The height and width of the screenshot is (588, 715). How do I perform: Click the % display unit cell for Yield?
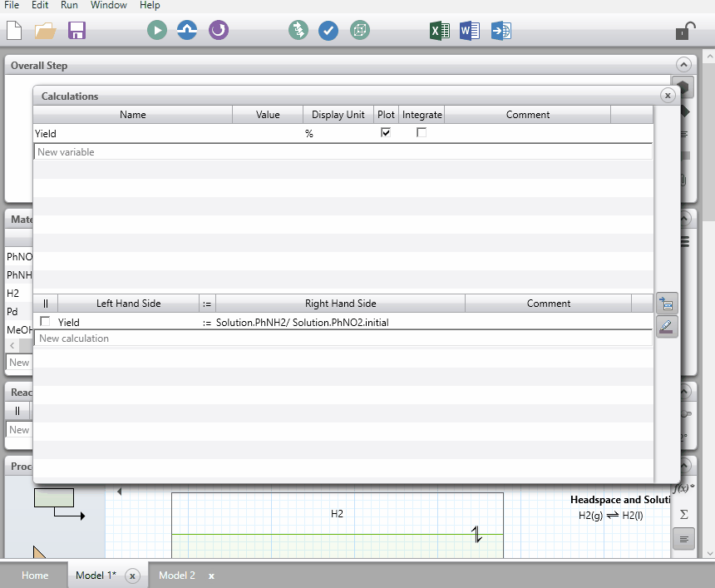pos(338,133)
